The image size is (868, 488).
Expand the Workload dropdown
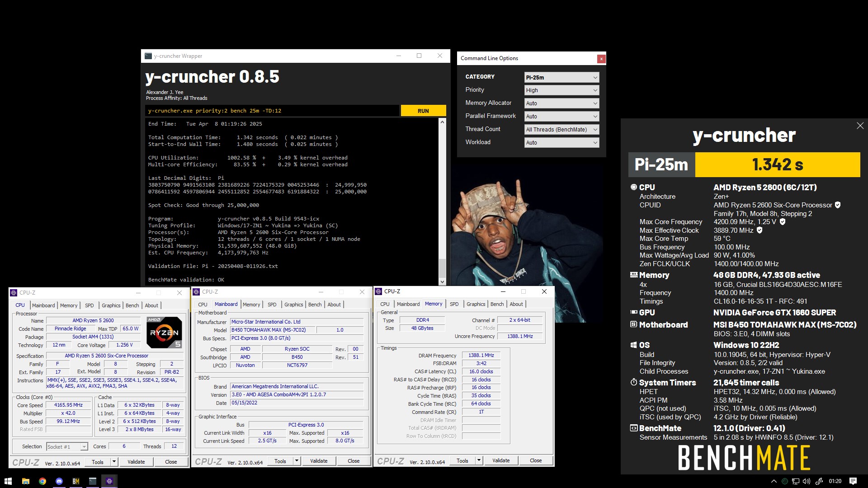point(561,143)
